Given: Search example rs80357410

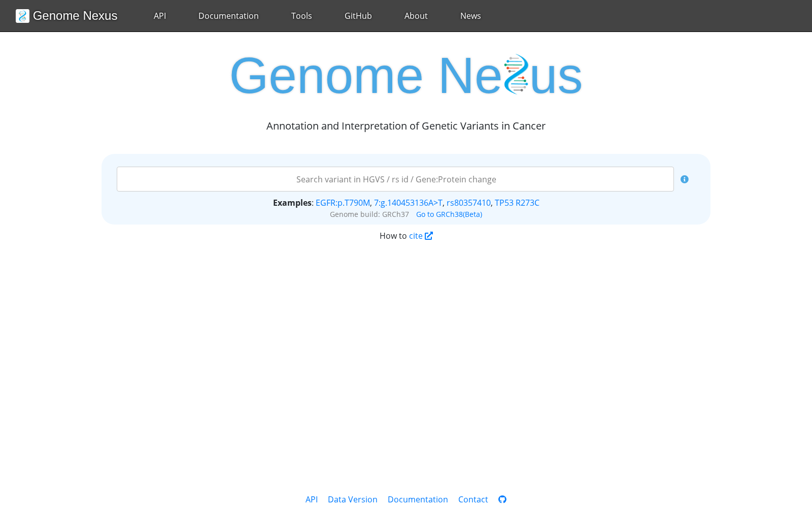Looking at the screenshot, I should 468,203.
